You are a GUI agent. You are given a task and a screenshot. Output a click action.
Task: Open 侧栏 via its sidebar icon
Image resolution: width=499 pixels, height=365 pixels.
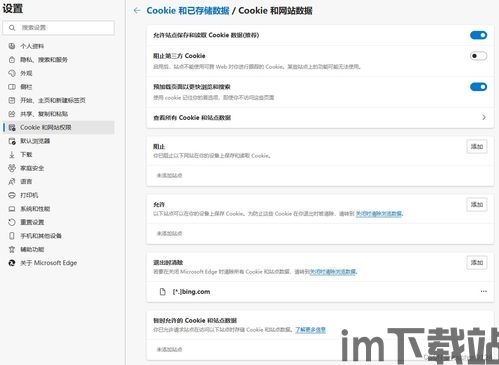(x=12, y=87)
